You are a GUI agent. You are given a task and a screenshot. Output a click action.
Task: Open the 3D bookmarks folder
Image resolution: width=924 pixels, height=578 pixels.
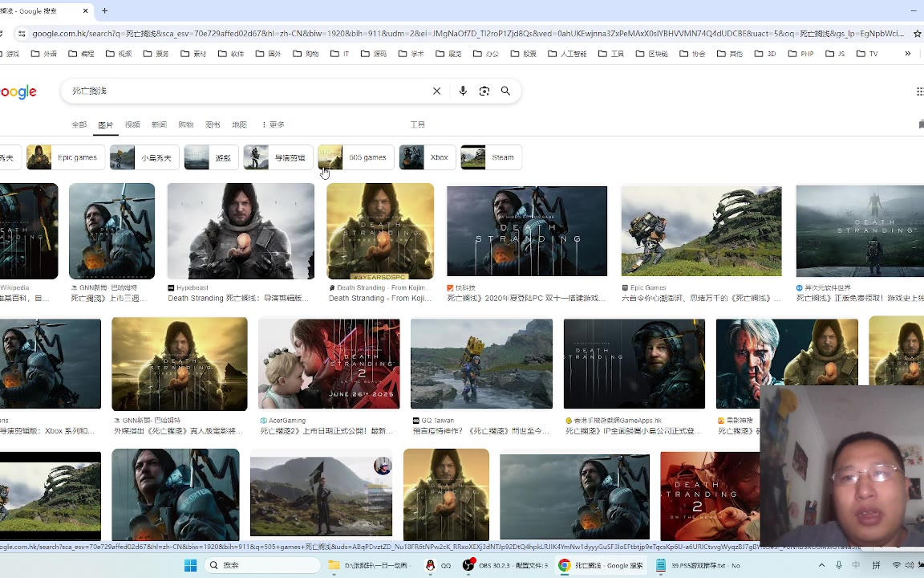(765, 54)
